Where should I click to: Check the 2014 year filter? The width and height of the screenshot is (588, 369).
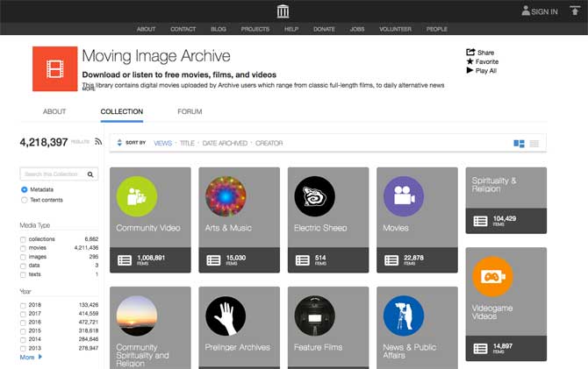23,340
